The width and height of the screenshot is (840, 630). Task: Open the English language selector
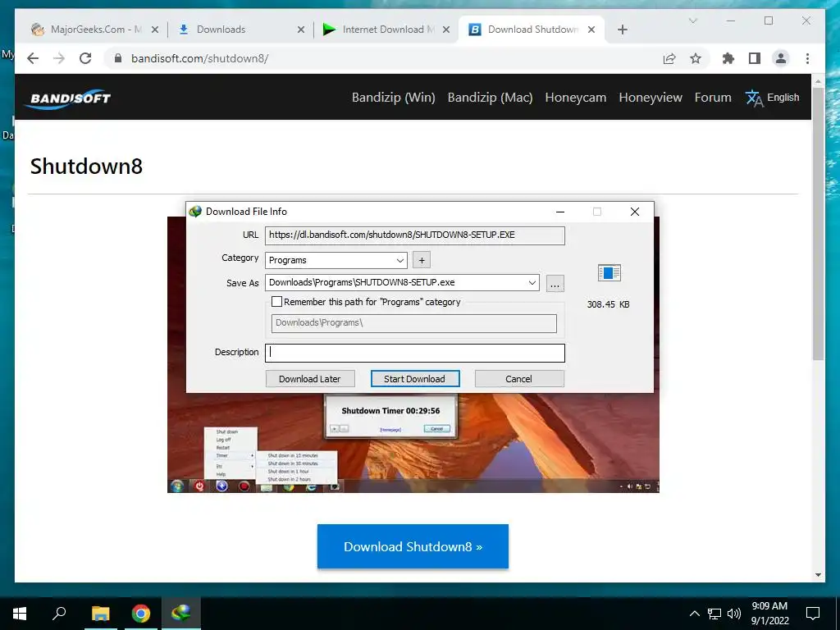pos(772,98)
